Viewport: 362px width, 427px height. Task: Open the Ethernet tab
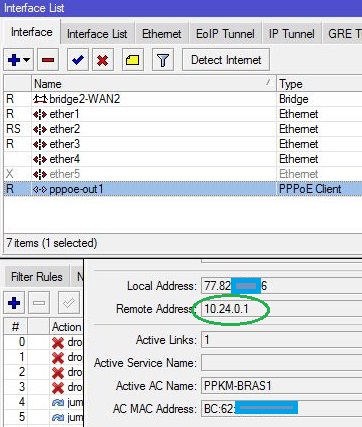tap(162, 34)
